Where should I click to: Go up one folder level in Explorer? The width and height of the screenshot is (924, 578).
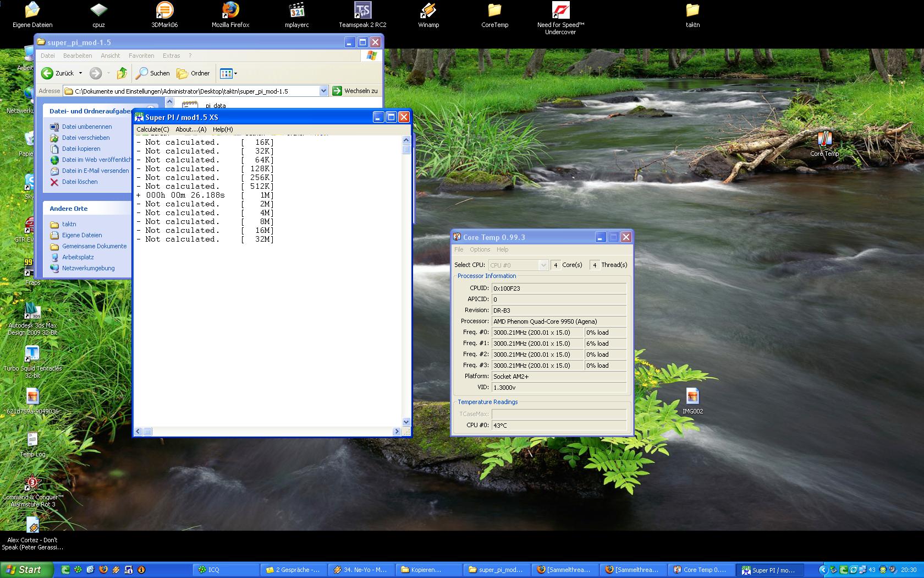click(x=122, y=73)
